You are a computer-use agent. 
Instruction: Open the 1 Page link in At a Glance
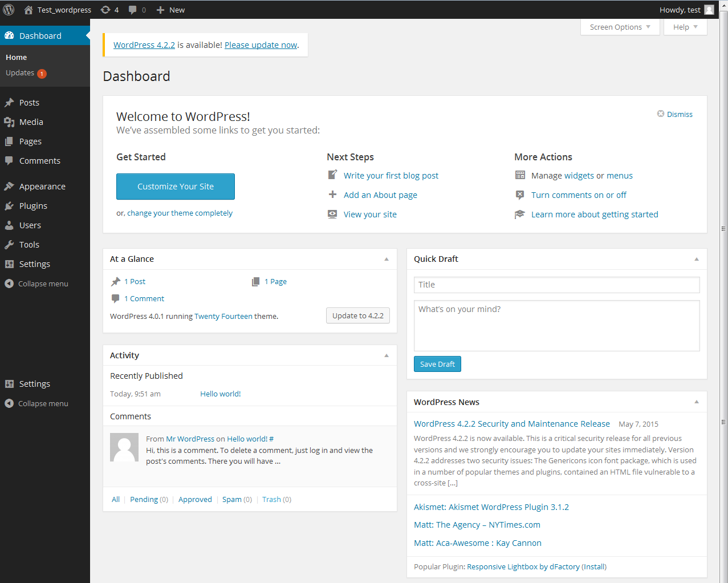[275, 281]
